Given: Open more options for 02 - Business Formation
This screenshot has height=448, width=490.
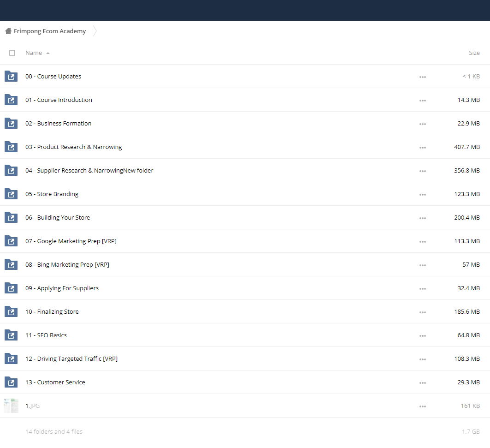Looking at the screenshot, I should click(423, 124).
